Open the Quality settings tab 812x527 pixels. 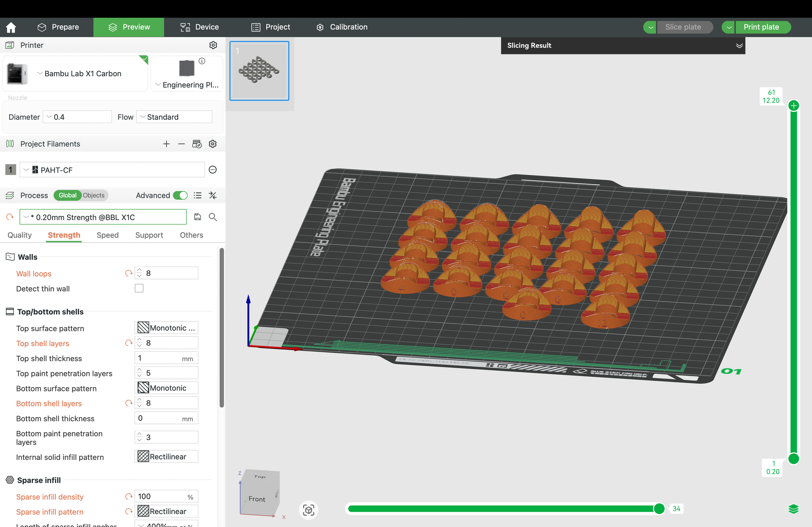19,235
